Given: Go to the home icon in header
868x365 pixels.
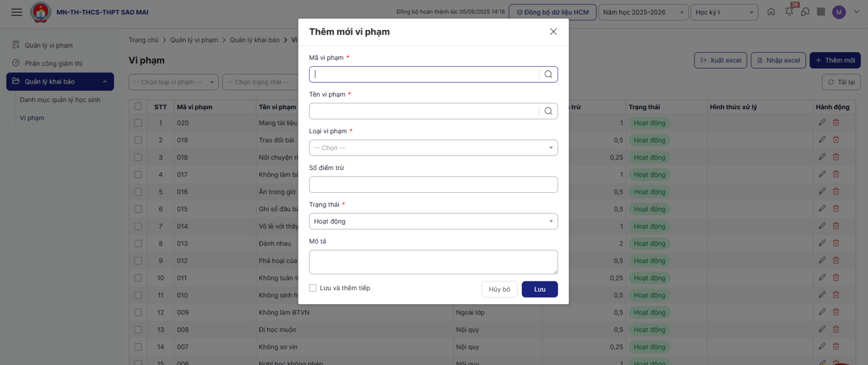Looking at the screenshot, I should [771, 12].
